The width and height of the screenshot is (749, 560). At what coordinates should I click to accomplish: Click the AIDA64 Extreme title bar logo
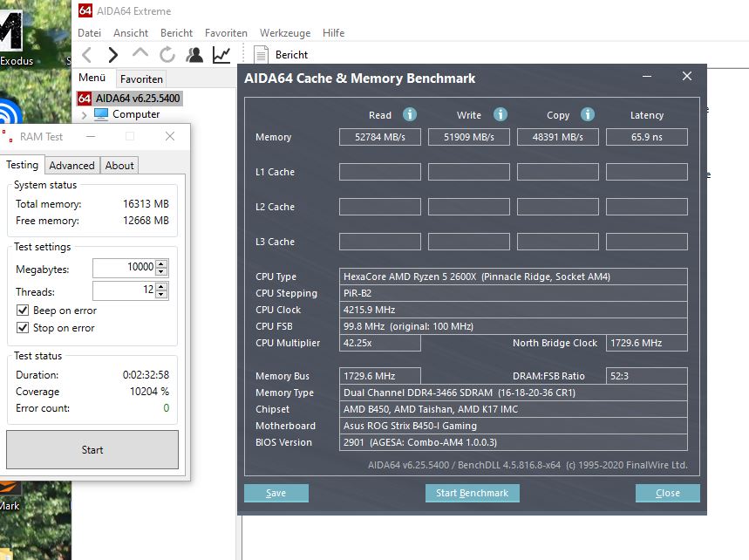pyautogui.click(x=85, y=10)
